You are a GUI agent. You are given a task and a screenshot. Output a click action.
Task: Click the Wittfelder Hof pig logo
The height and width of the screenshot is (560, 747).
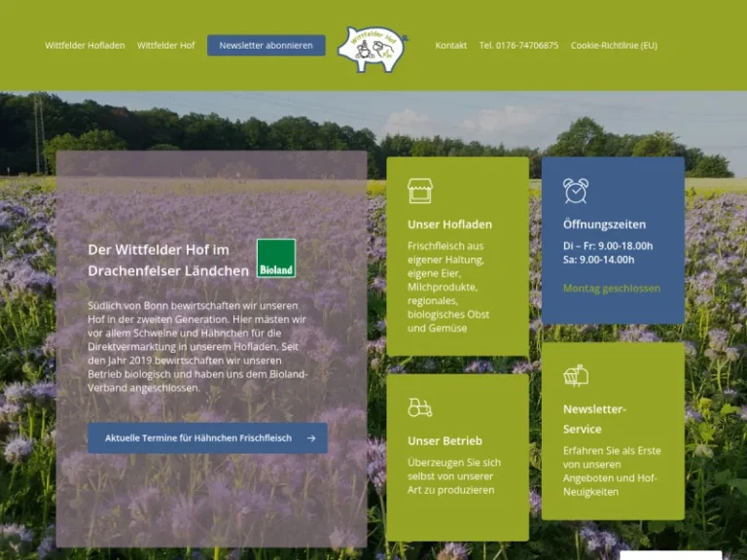[372, 48]
